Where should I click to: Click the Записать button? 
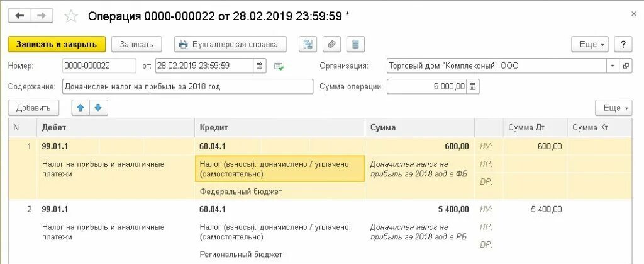[136, 44]
